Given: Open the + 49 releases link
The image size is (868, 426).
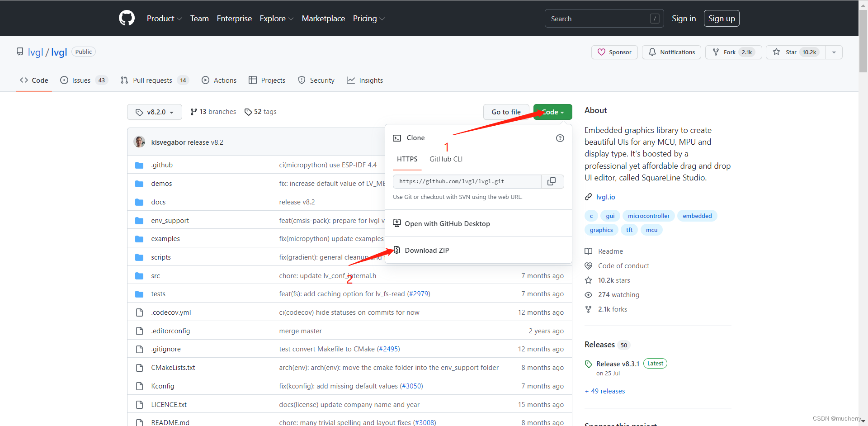Looking at the screenshot, I should pos(605,391).
